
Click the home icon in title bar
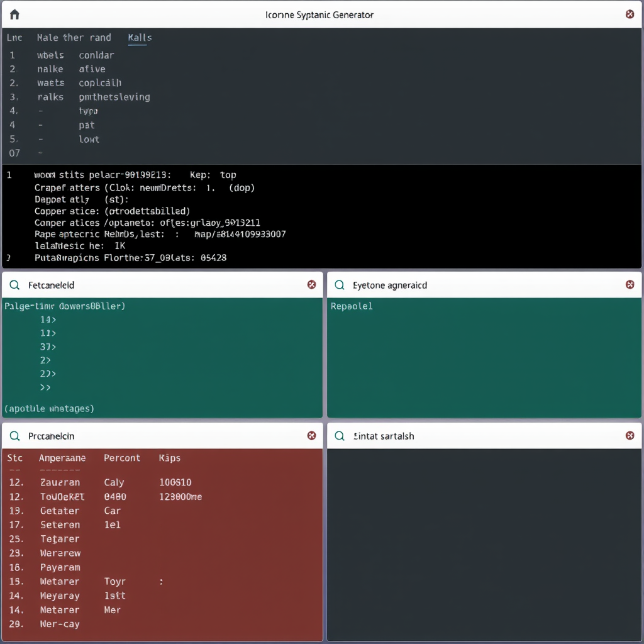point(14,14)
